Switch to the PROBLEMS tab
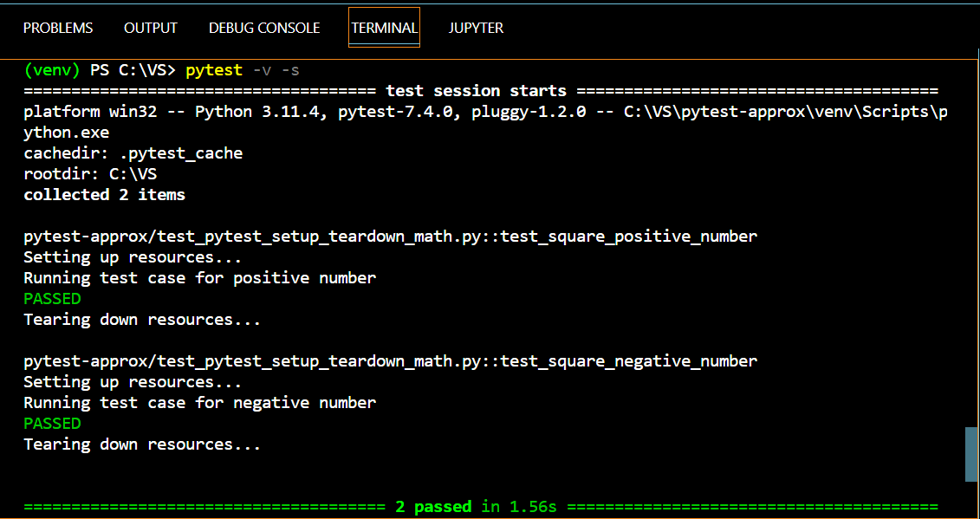 click(58, 28)
